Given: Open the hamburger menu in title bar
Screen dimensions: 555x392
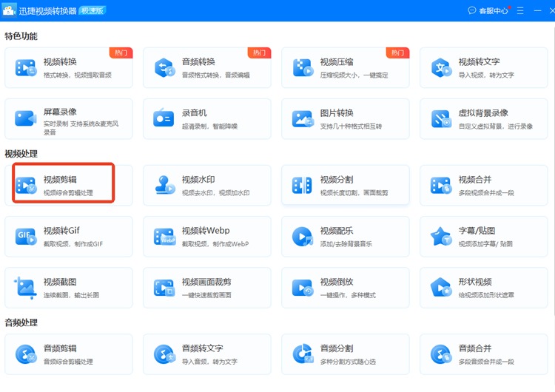Looking at the screenshot, I should [x=520, y=10].
